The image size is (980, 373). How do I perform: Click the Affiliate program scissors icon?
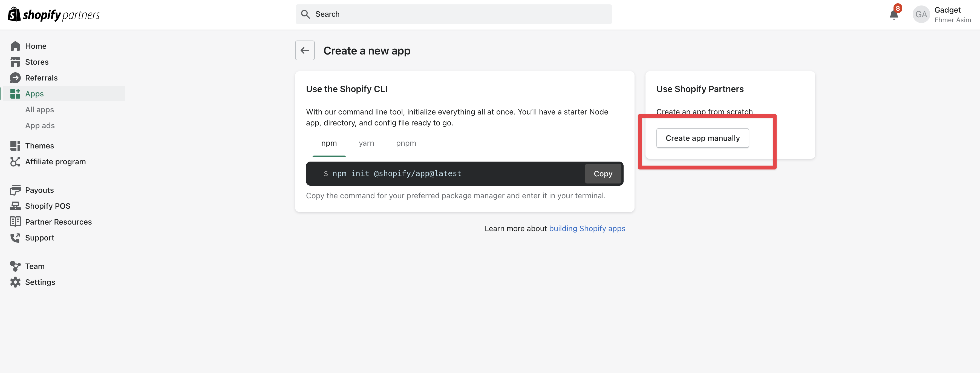(15, 161)
